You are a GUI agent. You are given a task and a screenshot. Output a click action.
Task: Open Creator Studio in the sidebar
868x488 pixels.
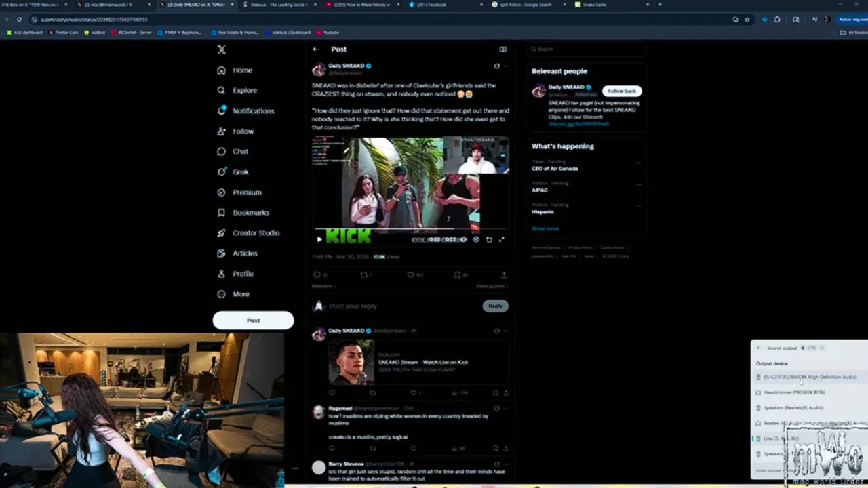pos(248,232)
